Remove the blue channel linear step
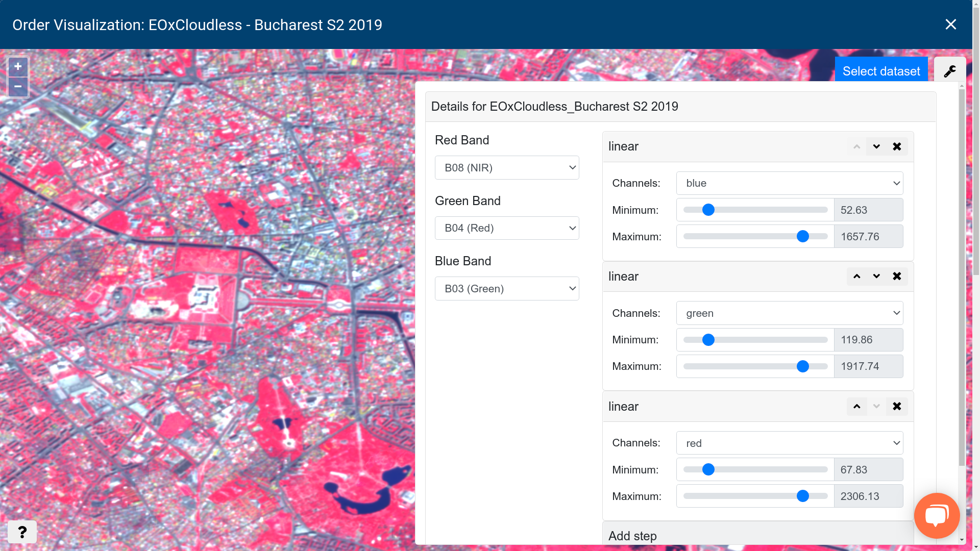 pos(897,146)
